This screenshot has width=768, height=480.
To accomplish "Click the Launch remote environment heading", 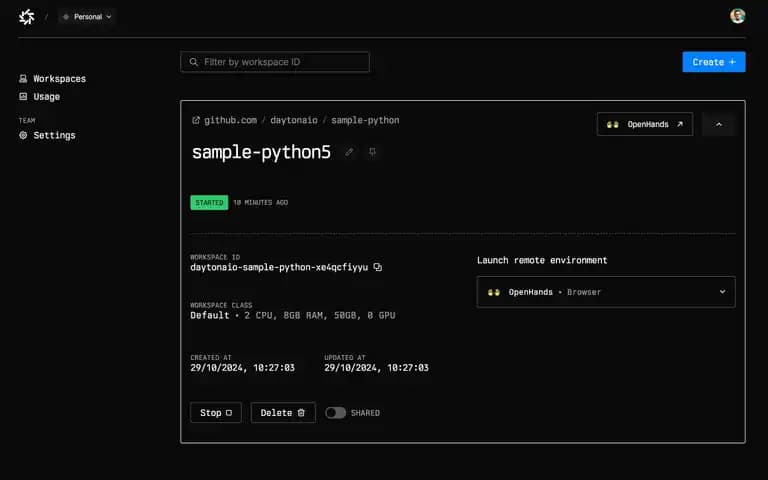I will pyautogui.click(x=542, y=260).
